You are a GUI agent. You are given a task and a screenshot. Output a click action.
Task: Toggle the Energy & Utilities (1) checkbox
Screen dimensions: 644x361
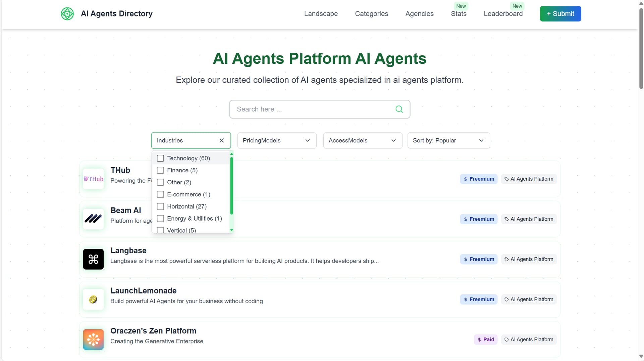point(160,219)
